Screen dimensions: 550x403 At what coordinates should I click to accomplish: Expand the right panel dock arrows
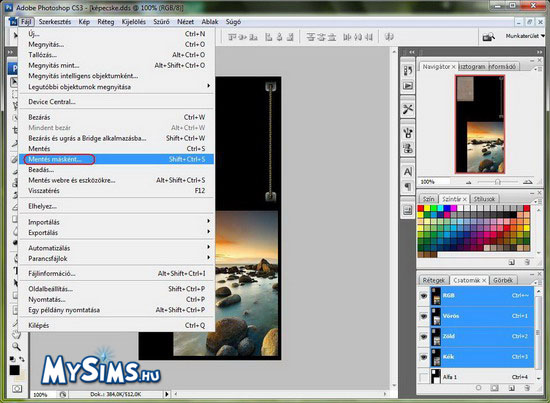(x=539, y=52)
